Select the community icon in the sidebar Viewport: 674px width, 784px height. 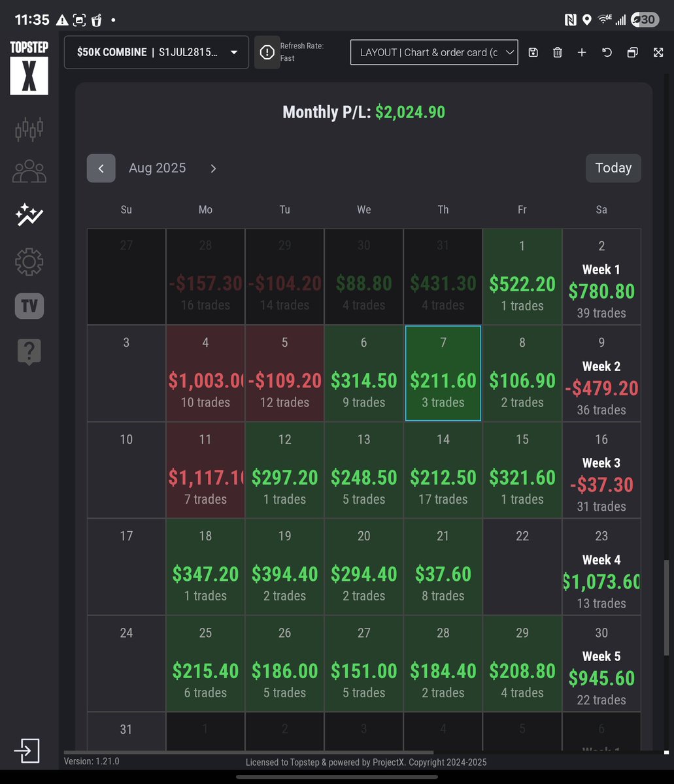point(29,171)
